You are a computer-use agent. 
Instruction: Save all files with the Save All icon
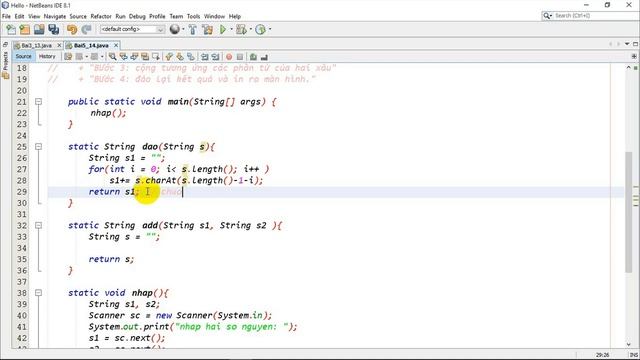tap(53, 29)
